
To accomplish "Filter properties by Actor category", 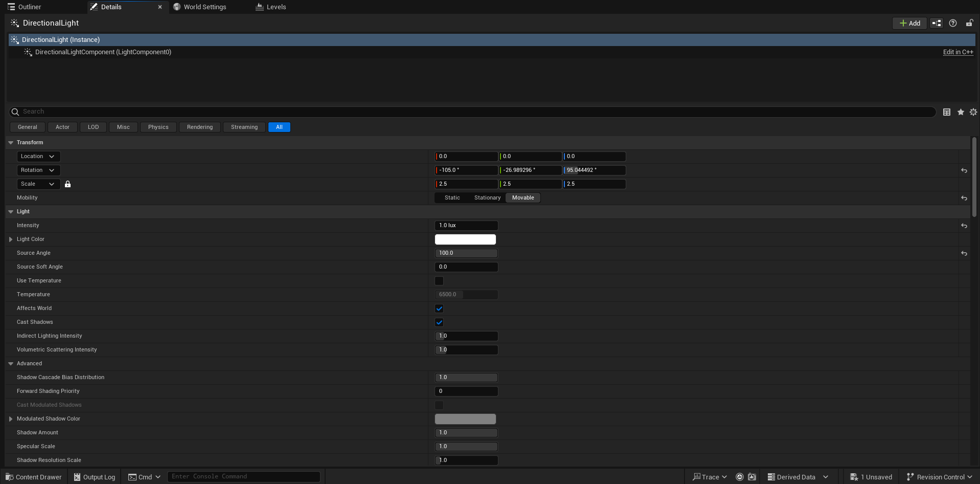I will [62, 127].
